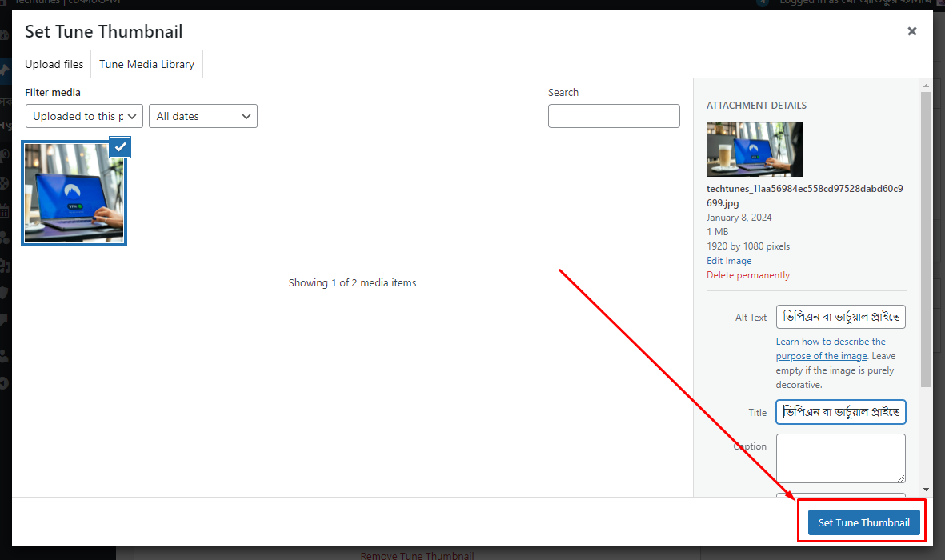Image resolution: width=945 pixels, height=560 pixels.
Task: Deselect the laptop image via its checkmark
Action: tap(120, 147)
